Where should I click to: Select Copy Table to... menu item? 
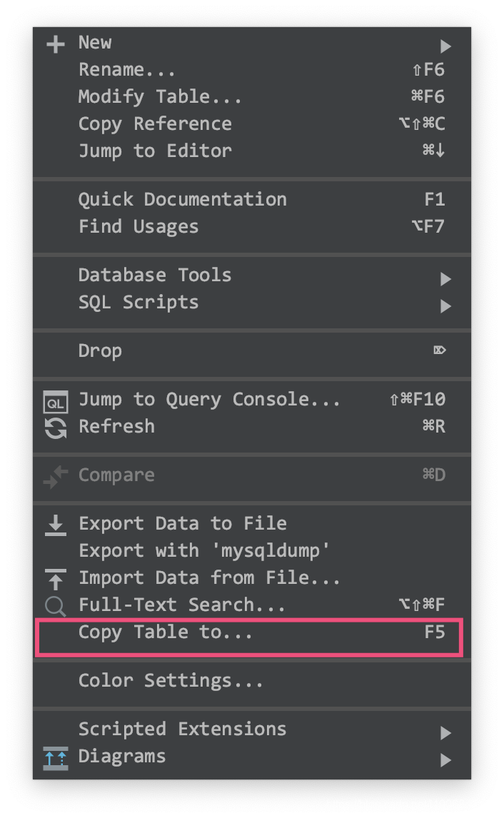pos(166,632)
